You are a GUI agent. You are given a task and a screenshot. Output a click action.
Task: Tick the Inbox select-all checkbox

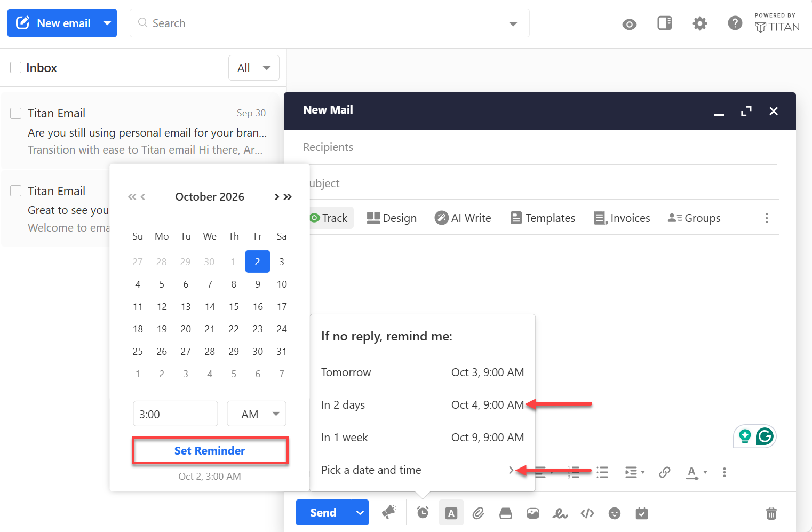point(16,67)
